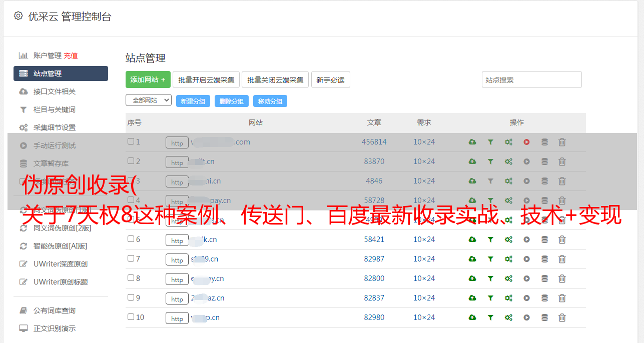Focus the 站点搜索 search field
This screenshot has height=343, width=644.
pos(531,79)
